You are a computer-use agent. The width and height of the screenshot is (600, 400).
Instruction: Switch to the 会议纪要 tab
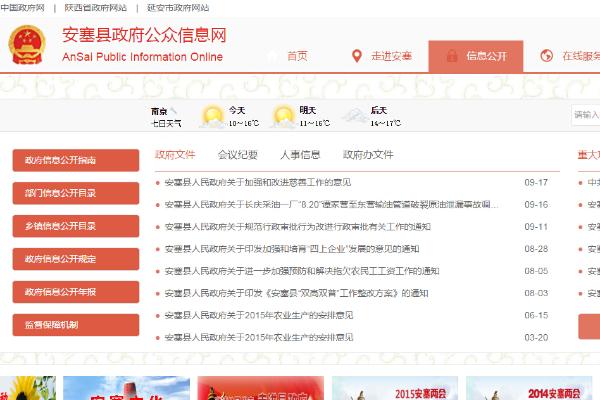click(238, 155)
